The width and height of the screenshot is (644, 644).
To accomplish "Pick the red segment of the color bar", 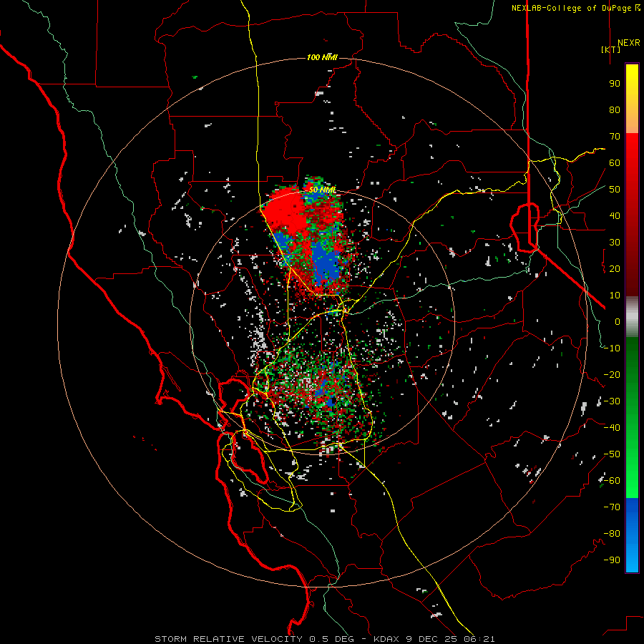I will click(x=632, y=215).
